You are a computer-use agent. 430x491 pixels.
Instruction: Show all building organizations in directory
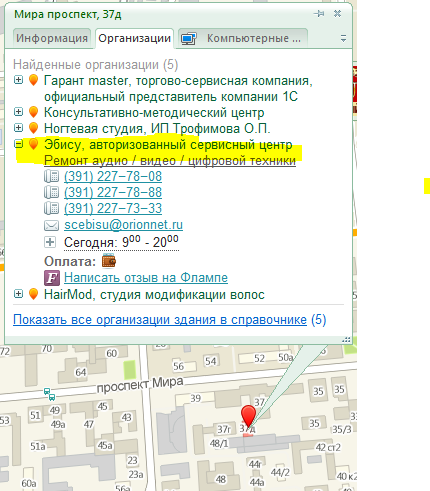(x=160, y=320)
